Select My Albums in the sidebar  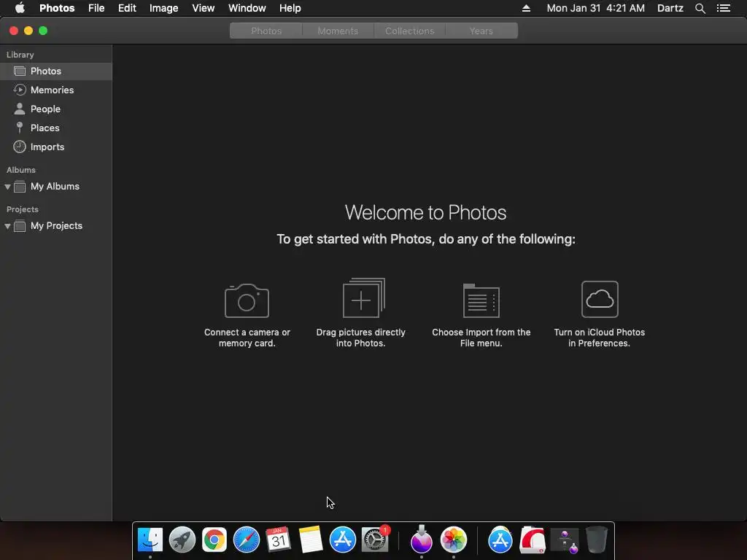(x=55, y=187)
